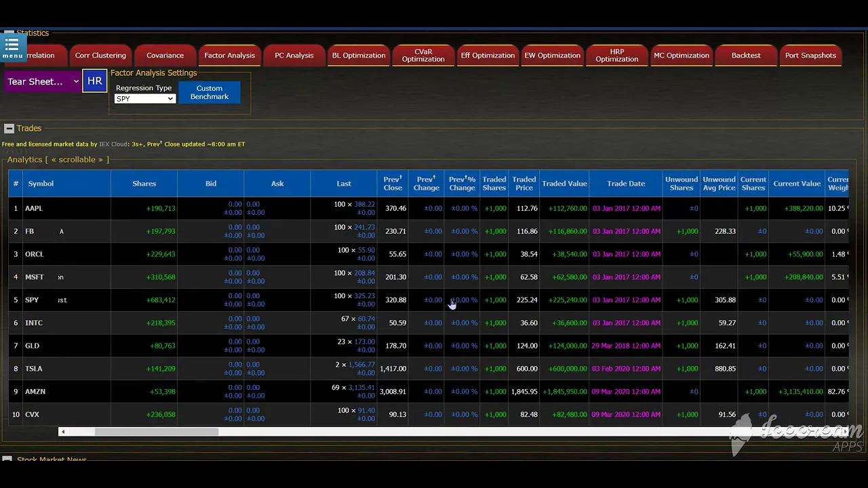Switch to the Covariance tab
The width and height of the screenshot is (868, 488).
coord(165,56)
